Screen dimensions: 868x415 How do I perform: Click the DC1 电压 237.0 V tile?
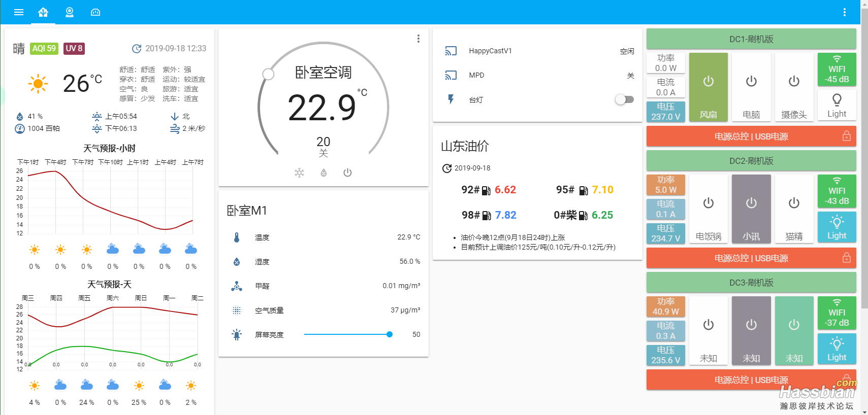click(x=666, y=112)
